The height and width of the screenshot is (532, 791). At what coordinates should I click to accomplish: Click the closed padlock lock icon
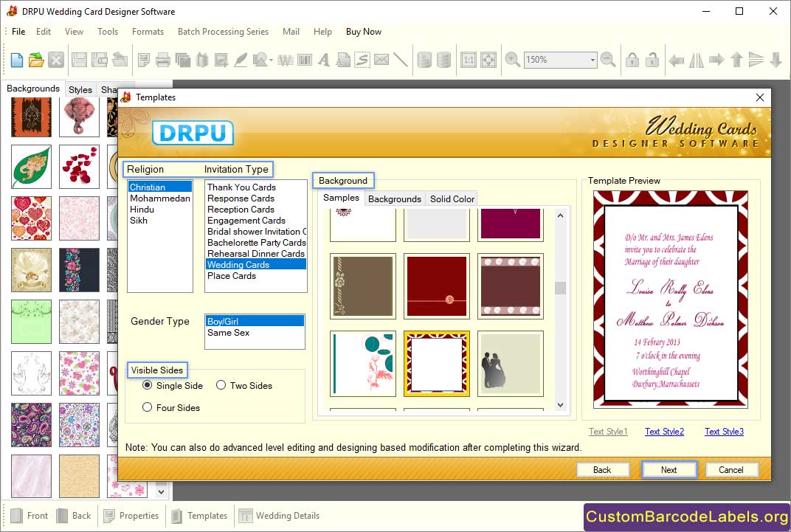(x=632, y=60)
